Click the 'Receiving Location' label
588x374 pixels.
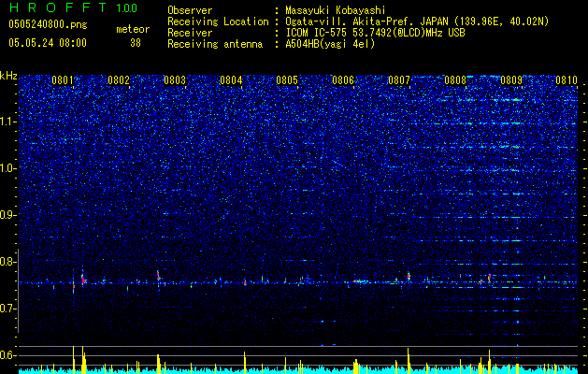point(218,22)
